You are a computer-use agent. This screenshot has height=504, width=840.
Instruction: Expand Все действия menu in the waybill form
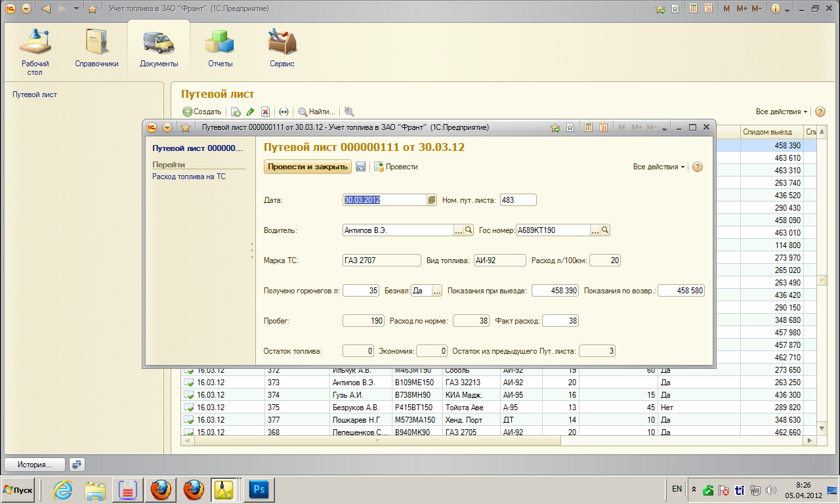click(658, 167)
